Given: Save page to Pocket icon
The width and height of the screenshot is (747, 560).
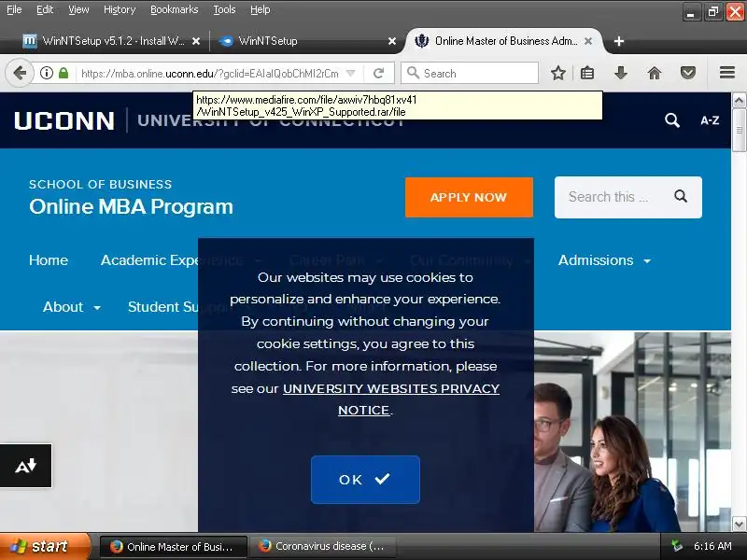Looking at the screenshot, I should (688, 73).
